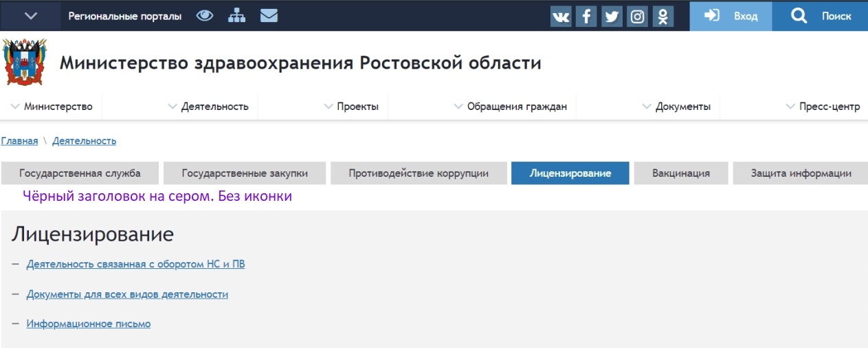This screenshot has height=348, width=868.
Task: Expand the Обращения граждан menu
Action: click(x=511, y=107)
